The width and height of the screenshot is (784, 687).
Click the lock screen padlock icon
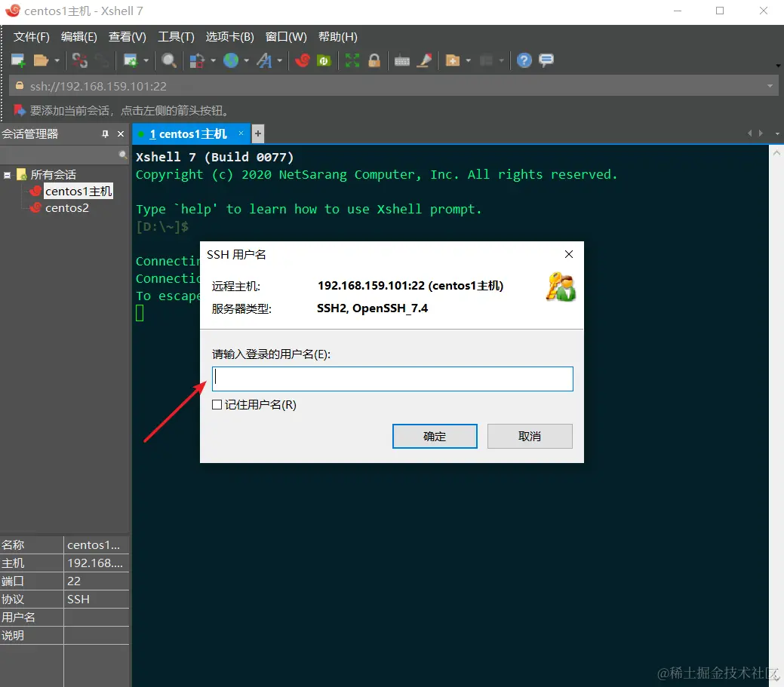(374, 60)
